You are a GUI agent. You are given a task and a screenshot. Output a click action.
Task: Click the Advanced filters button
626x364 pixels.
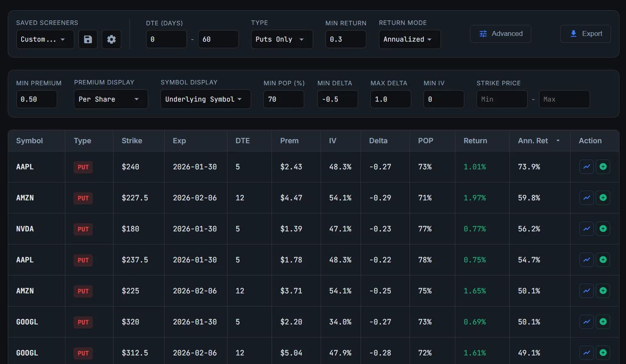tap(500, 34)
